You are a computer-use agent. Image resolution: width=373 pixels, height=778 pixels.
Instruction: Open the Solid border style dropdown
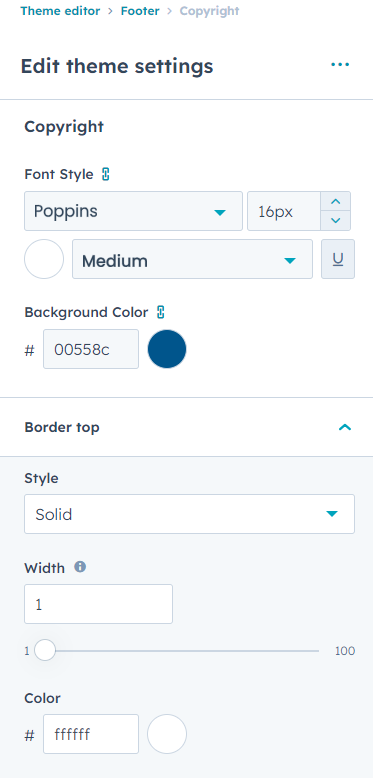pos(189,514)
